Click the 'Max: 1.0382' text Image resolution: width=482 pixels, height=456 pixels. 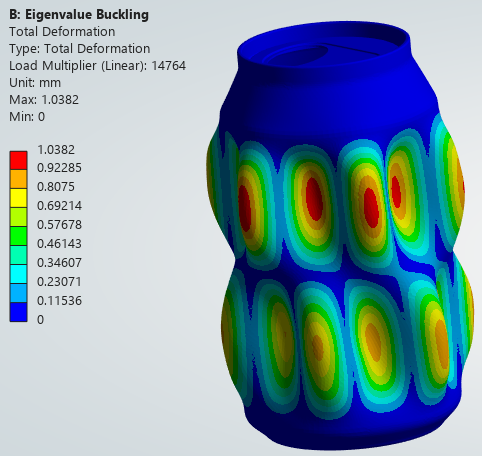click(44, 100)
